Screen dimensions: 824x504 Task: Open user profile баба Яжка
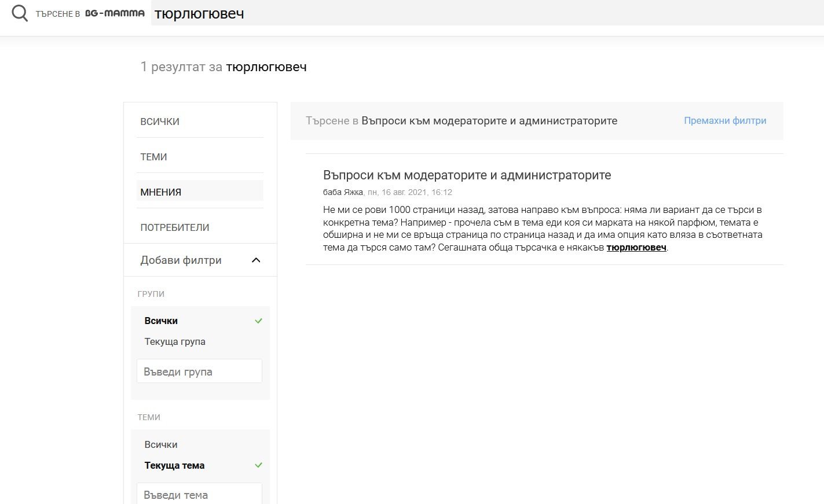[343, 192]
